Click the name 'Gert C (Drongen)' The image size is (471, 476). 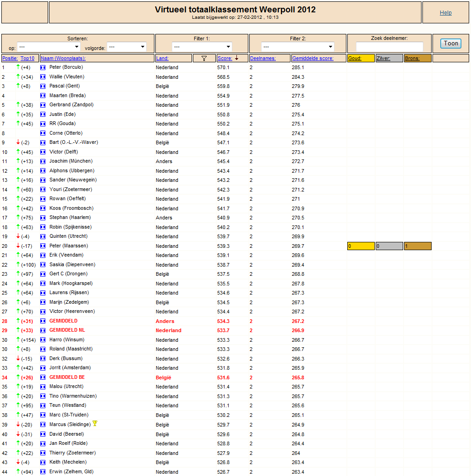(x=68, y=274)
